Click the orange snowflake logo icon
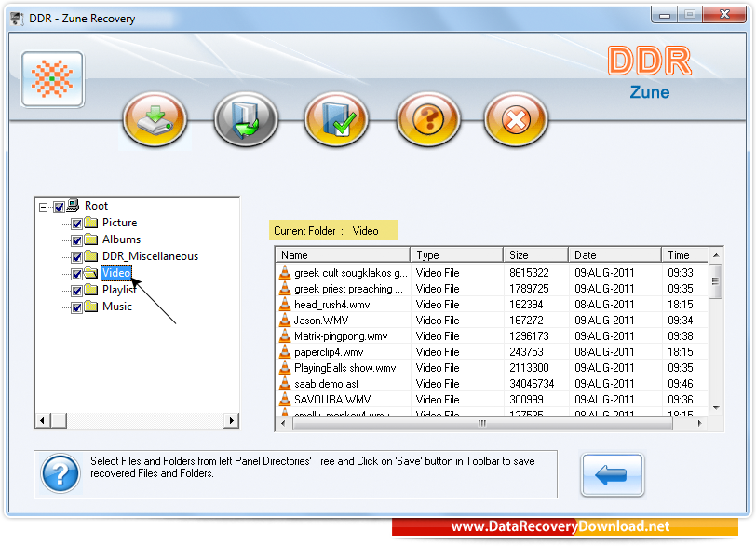The width and height of the screenshot is (756, 546). click(52, 79)
